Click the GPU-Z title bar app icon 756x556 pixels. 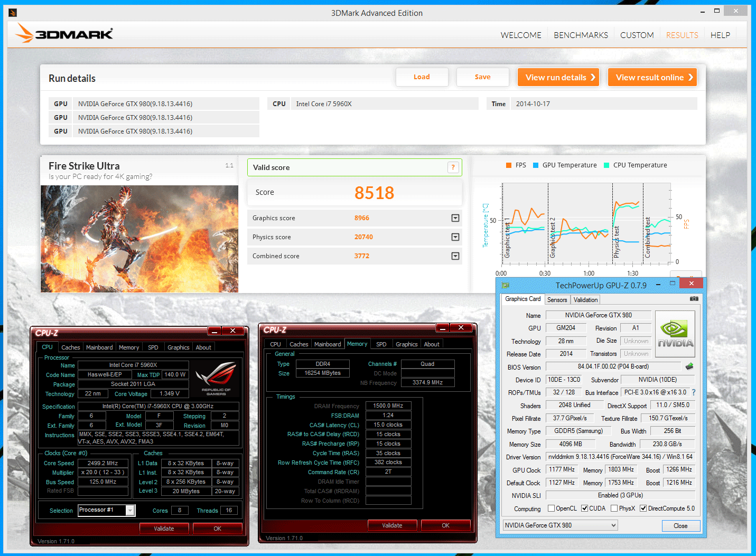(506, 285)
